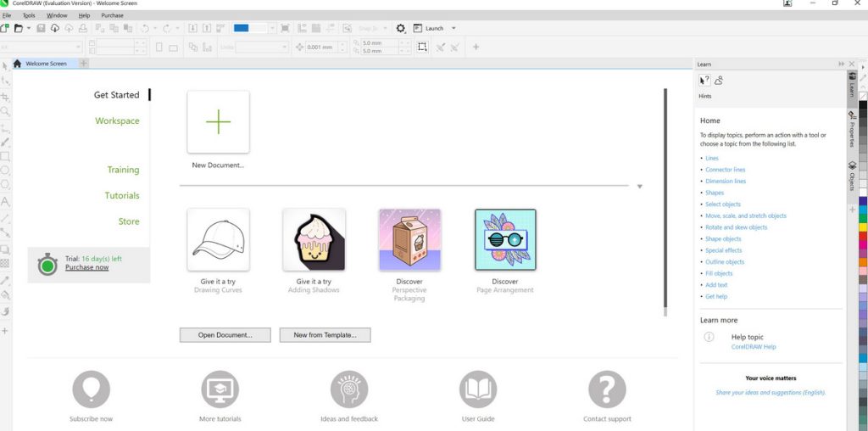Viewport: 868px width, 431px height.
Task: Expand the color palette flyout arrow
Action: (862, 67)
